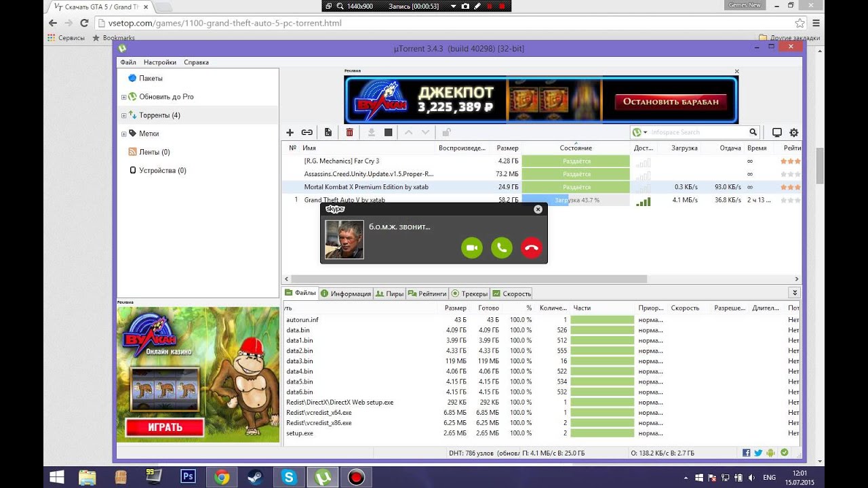This screenshot has width=868, height=488.
Task: Decline the Skype call with red button
Action: pos(532,248)
